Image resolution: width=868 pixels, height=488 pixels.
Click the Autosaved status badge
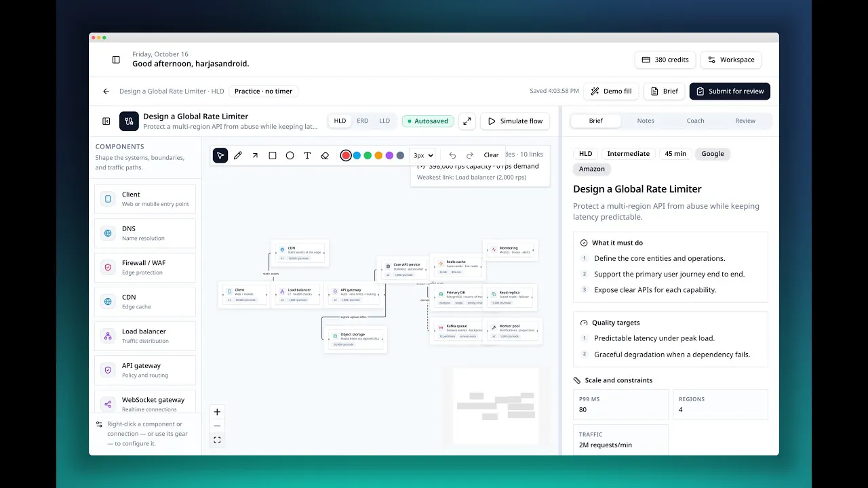click(428, 121)
